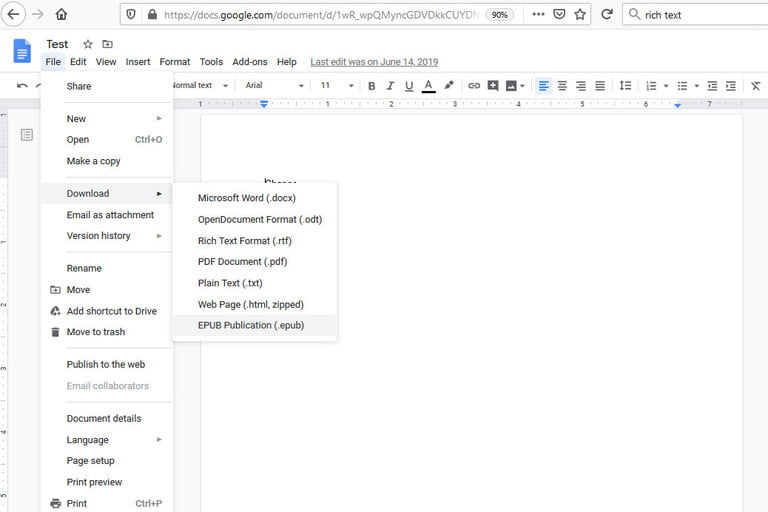Click Publish to the web
Image resolution: width=768 pixels, height=512 pixels.
pos(106,364)
